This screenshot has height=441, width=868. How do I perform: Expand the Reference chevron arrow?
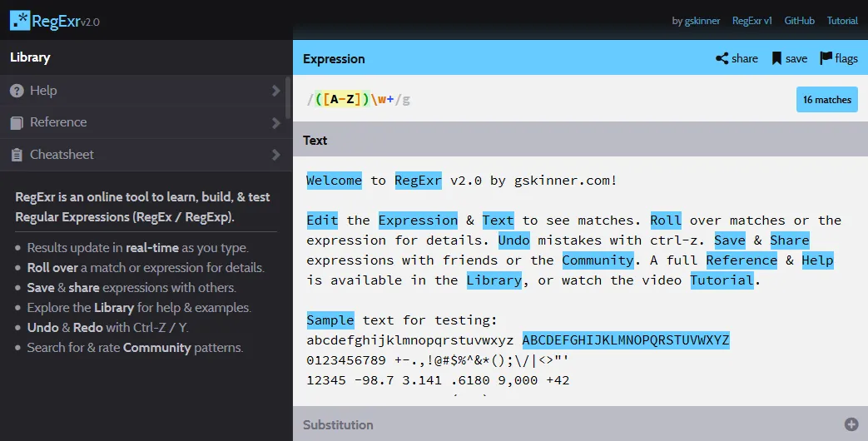tap(275, 123)
